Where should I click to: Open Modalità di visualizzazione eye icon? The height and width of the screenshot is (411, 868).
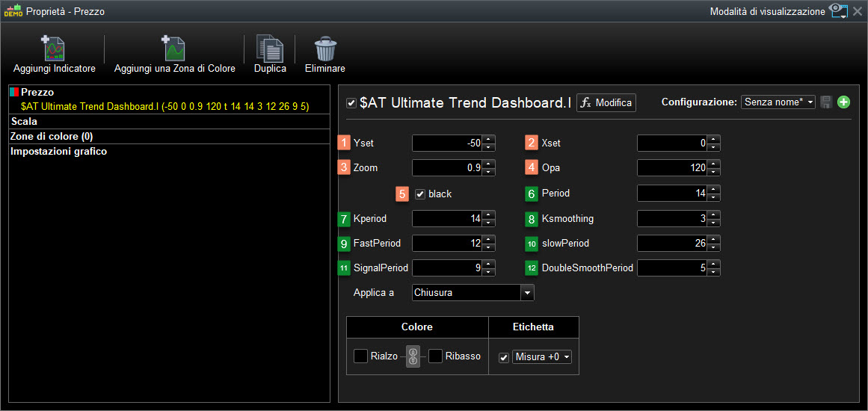[x=838, y=11]
